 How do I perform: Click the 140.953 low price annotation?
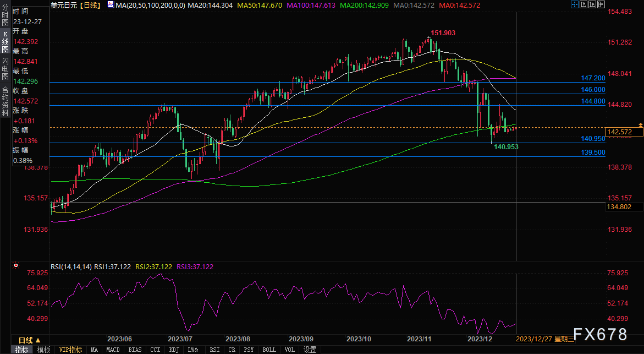506,147
